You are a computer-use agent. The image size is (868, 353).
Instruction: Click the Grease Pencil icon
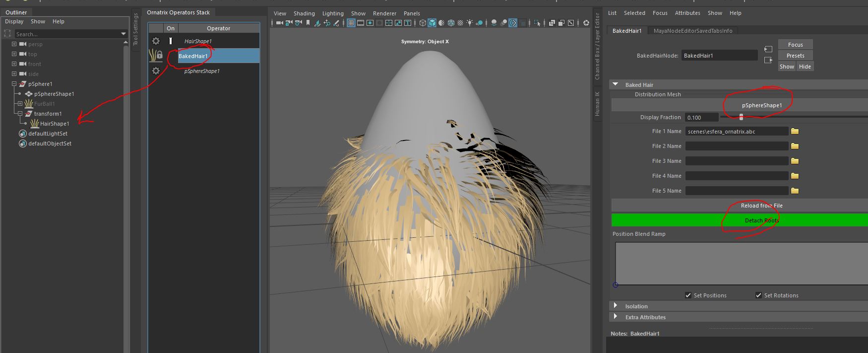coord(336,23)
